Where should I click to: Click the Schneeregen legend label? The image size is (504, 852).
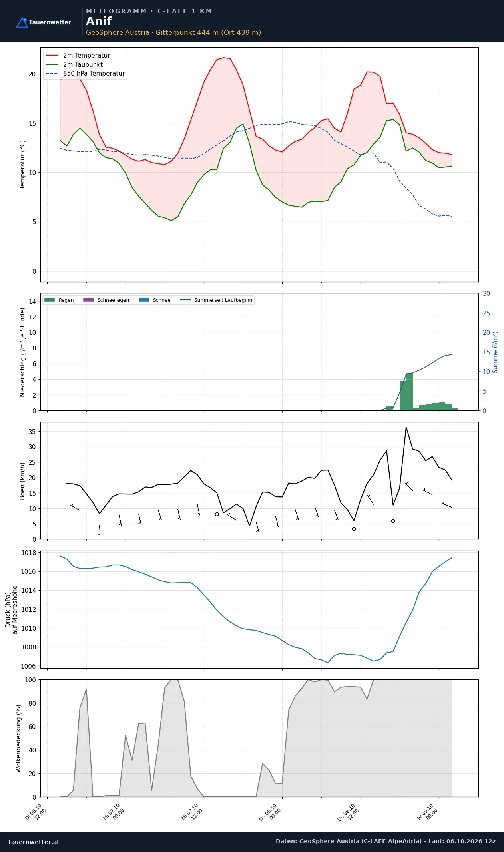point(113,300)
